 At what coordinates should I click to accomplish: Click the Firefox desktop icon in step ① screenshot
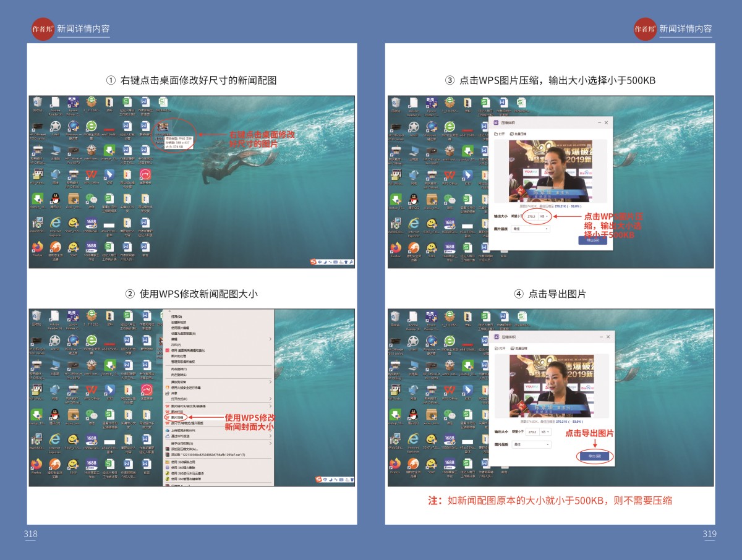point(37,247)
